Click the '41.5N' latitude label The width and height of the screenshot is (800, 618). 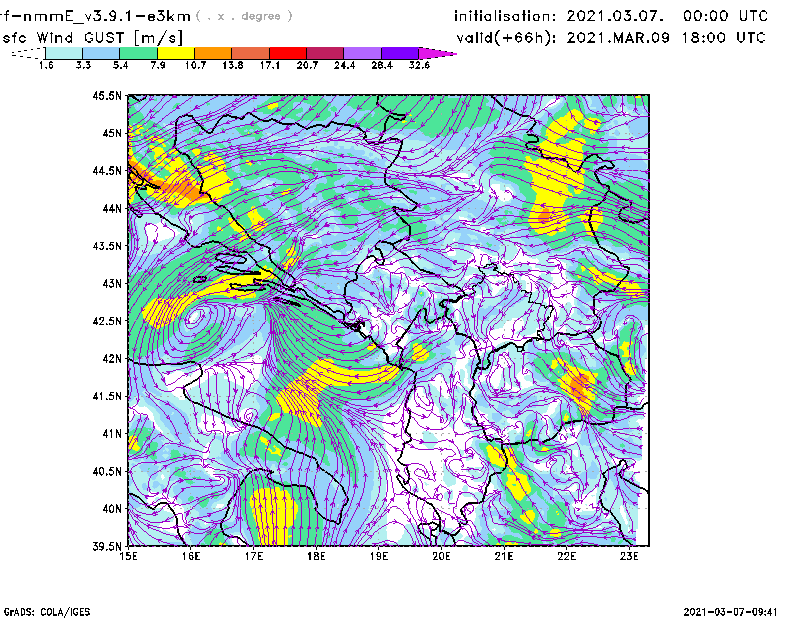[x=107, y=396]
